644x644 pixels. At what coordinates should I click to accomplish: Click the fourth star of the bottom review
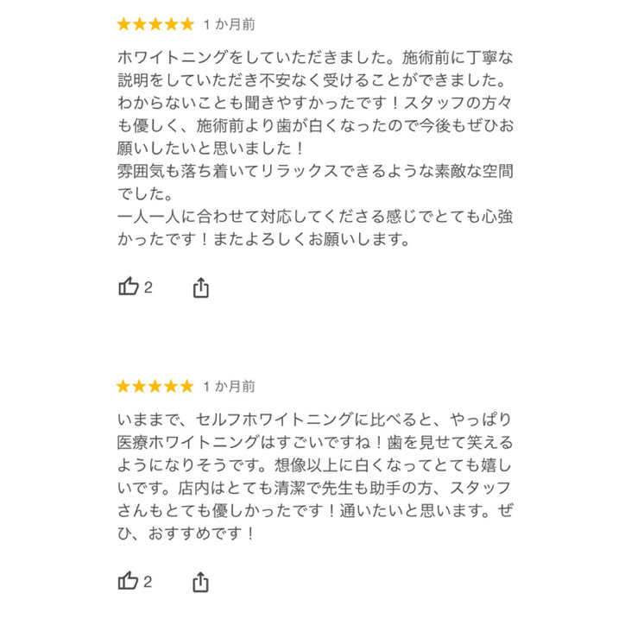(171, 386)
